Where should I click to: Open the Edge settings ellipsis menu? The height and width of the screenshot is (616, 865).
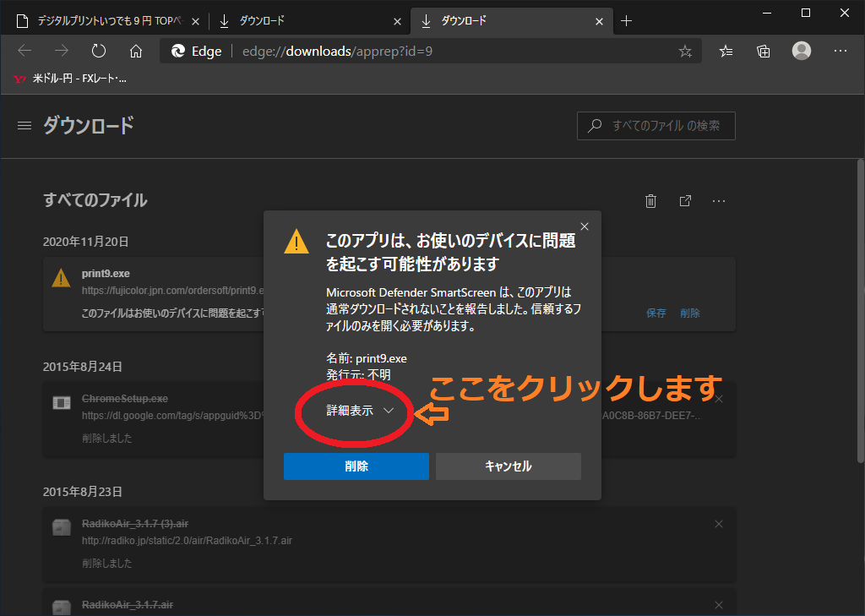pyautogui.click(x=840, y=52)
